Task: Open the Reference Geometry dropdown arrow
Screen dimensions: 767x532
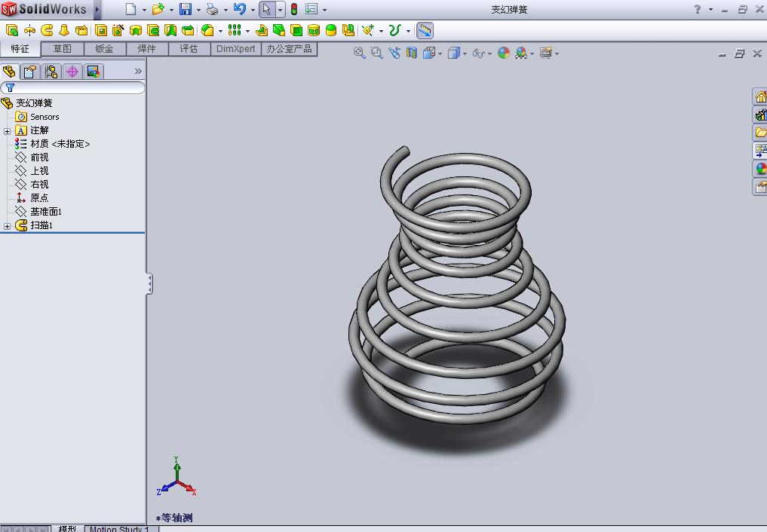Action: tap(381, 31)
